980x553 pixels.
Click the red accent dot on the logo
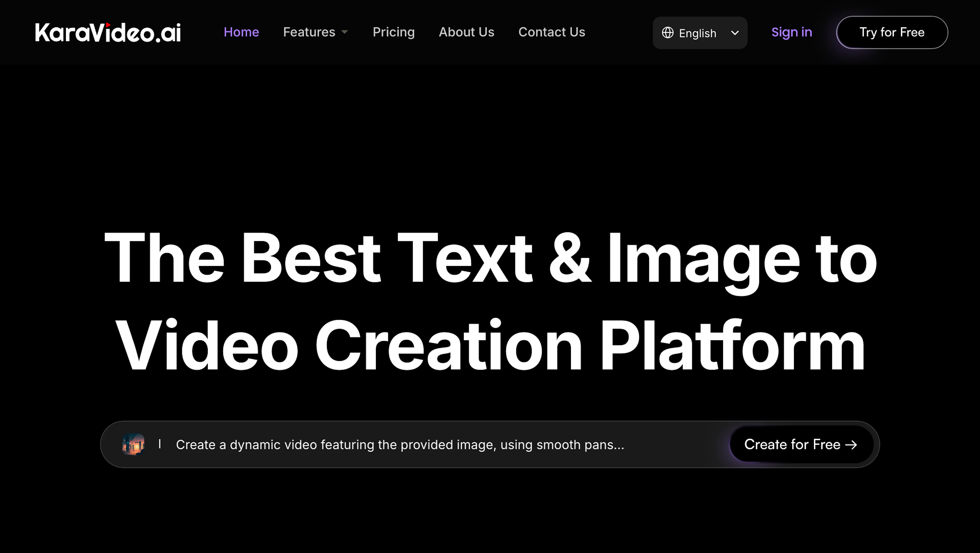click(108, 25)
